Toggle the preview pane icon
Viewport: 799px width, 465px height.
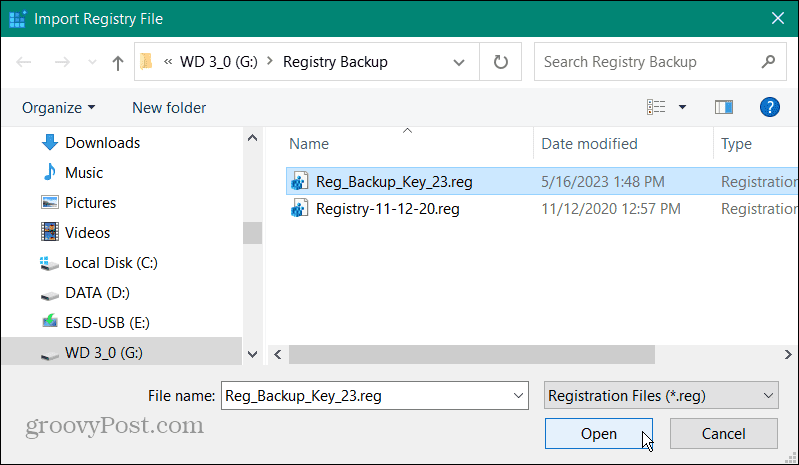point(724,107)
